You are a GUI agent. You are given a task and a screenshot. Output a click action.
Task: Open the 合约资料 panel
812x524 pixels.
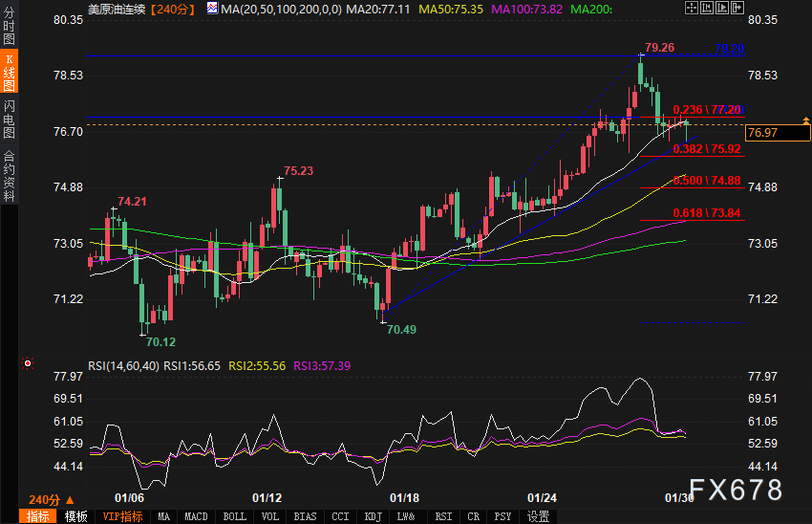(x=9, y=175)
